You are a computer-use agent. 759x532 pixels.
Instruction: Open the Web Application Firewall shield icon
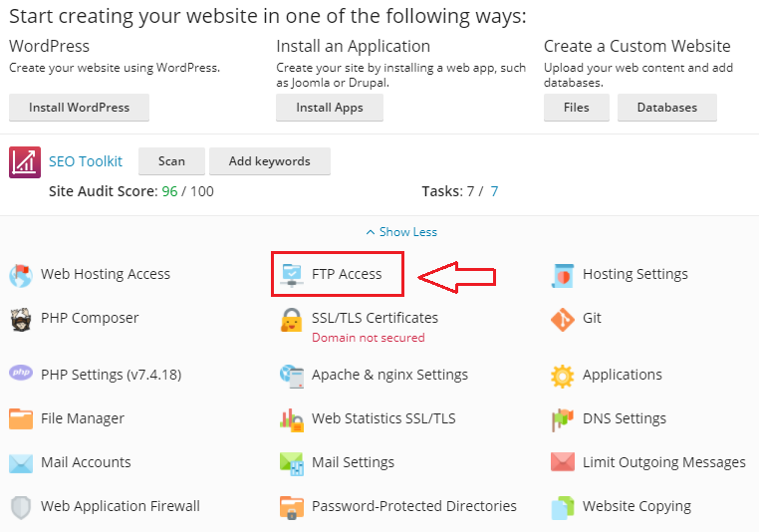[21, 507]
